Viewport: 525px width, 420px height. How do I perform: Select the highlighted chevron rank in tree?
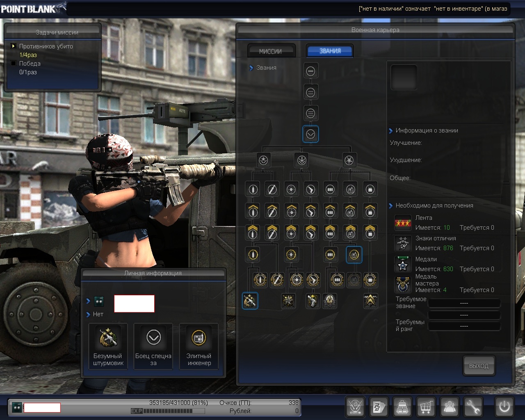[x=310, y=134]
